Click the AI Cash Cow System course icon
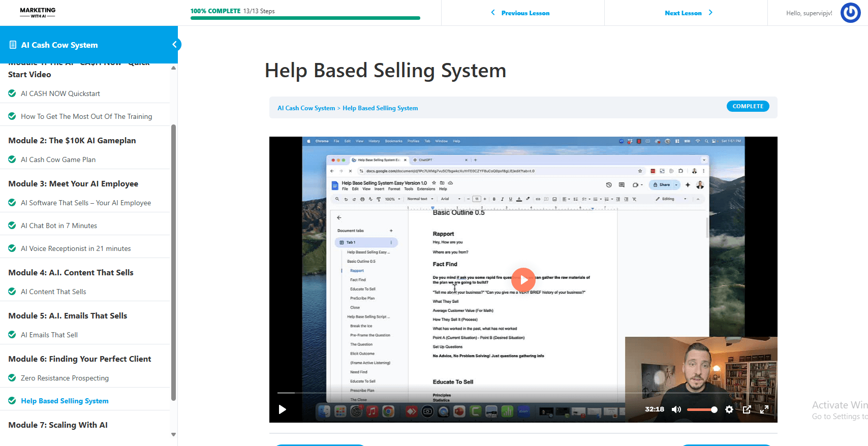This screenshot has width=868, height=446. point(13,45)
